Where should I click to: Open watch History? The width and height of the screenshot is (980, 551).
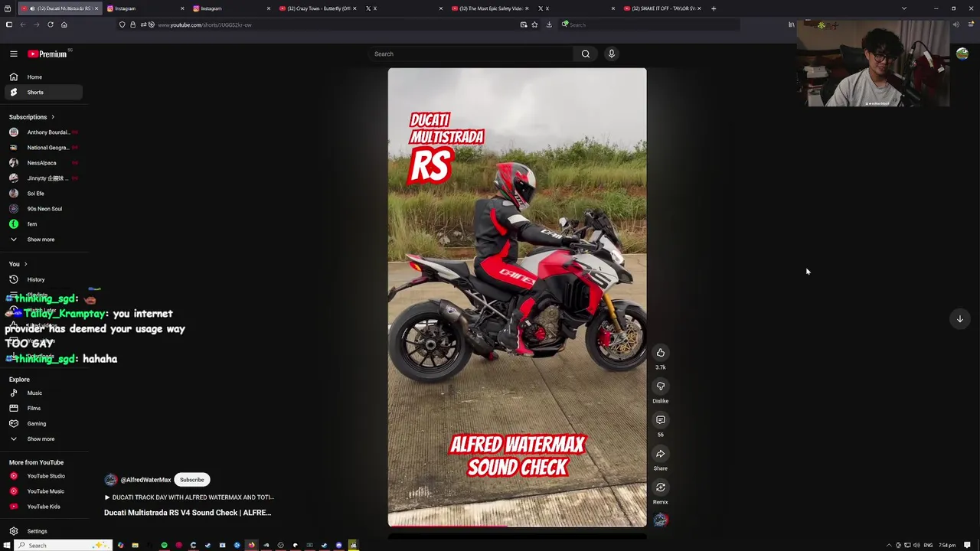coord(44,279)
